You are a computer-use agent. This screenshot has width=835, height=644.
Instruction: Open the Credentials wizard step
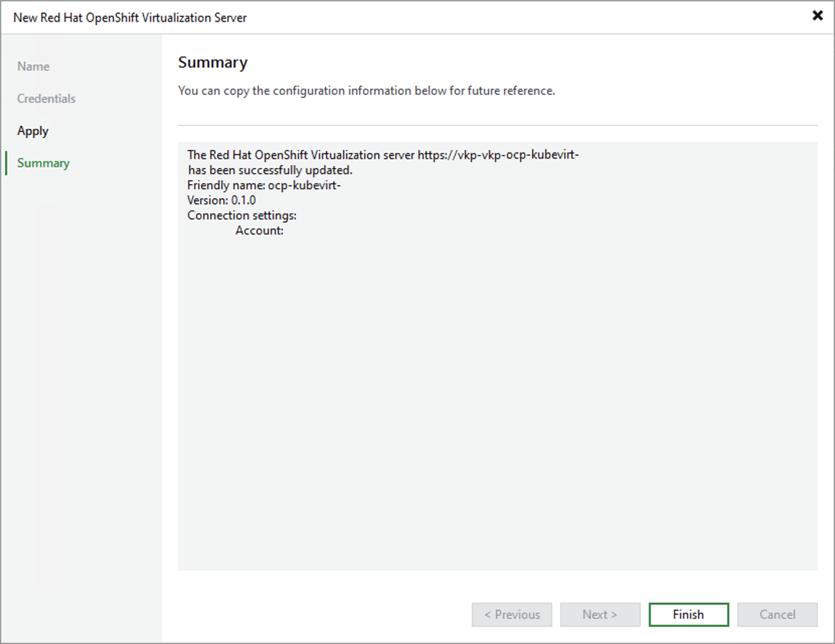46,99
